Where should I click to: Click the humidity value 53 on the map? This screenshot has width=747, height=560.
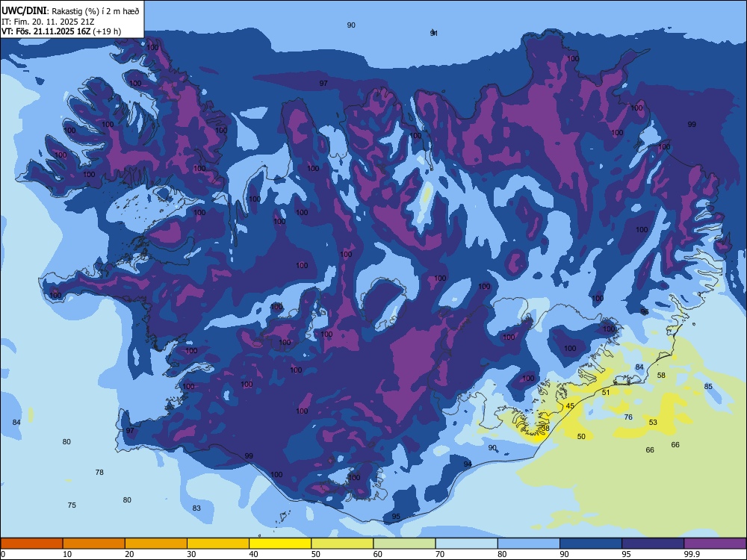coord(653,422)
